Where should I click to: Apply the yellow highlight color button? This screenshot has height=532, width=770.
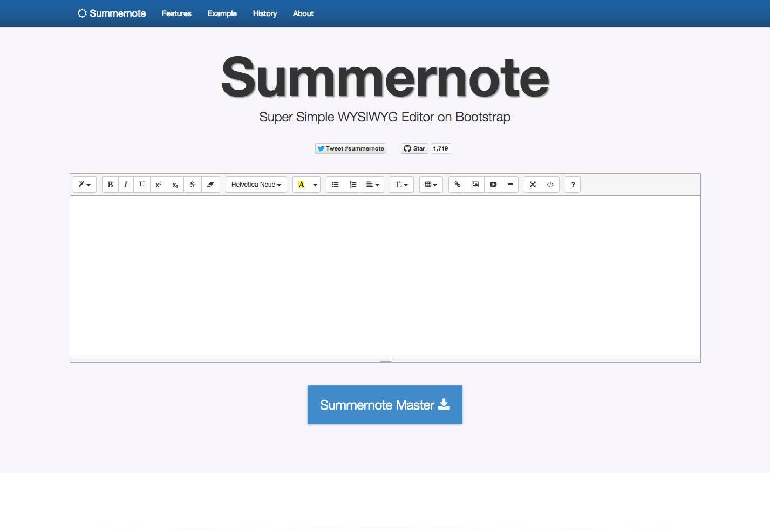(301, 185)
